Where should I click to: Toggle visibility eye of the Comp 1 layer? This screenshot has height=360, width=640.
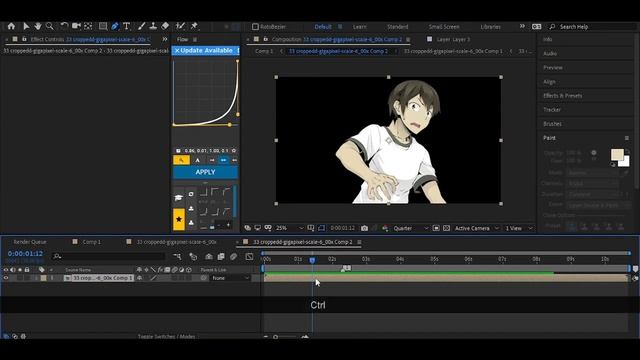click(x=6, y=278)
